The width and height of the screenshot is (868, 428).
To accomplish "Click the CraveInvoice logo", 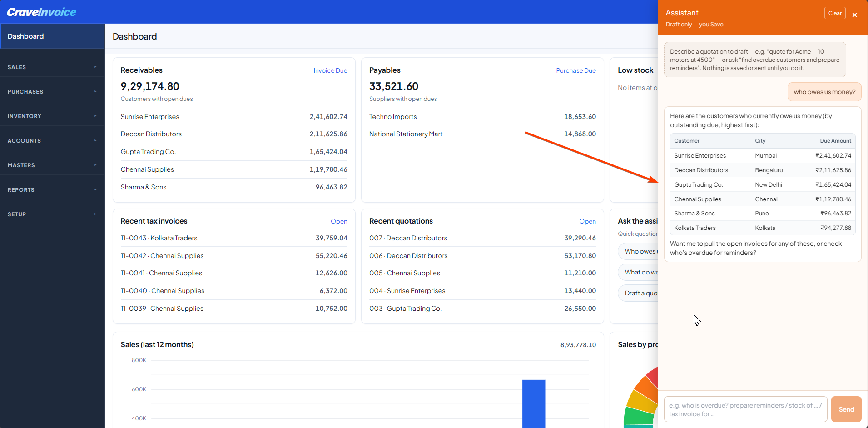I will tap(42, 12).
